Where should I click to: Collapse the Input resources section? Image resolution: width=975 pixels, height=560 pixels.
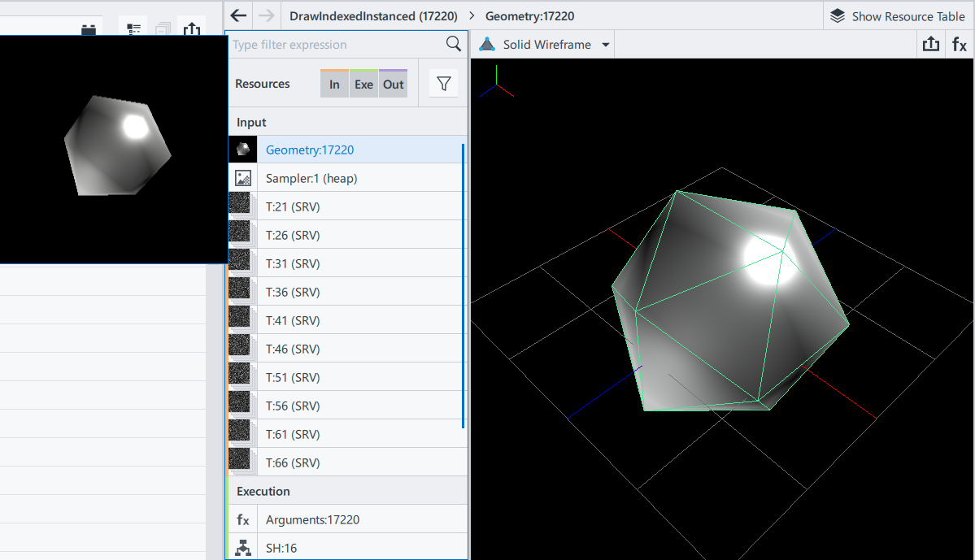point(252,123)
